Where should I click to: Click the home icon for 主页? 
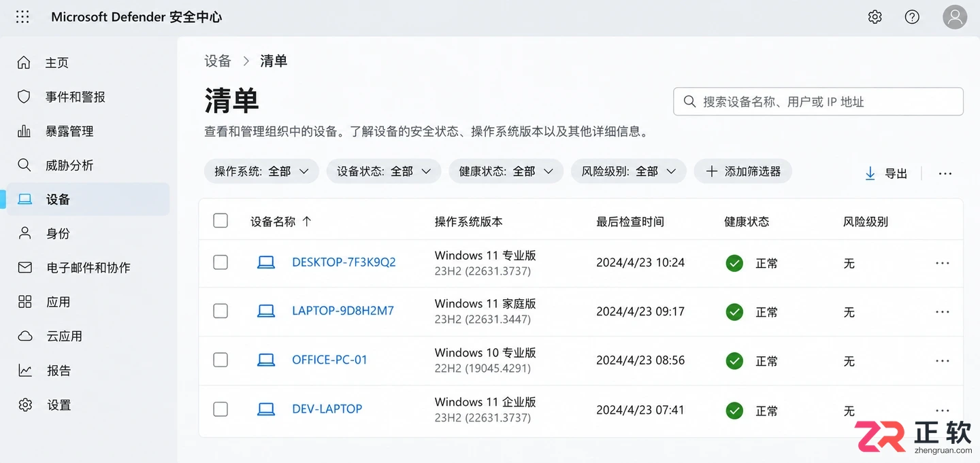pos(24,63)
